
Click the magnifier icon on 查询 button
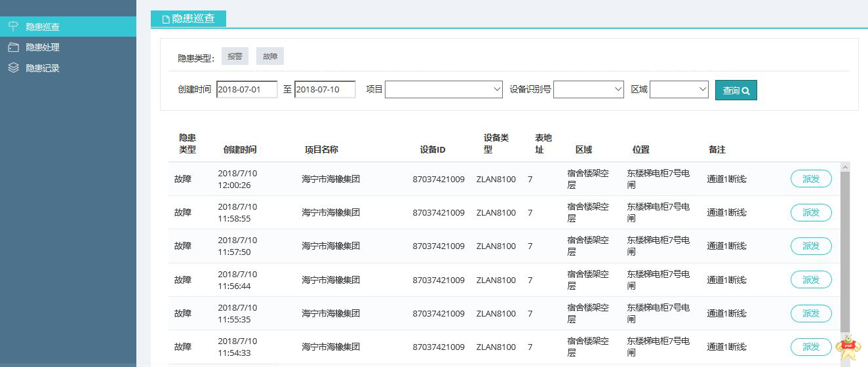click(x=745, y=91)
